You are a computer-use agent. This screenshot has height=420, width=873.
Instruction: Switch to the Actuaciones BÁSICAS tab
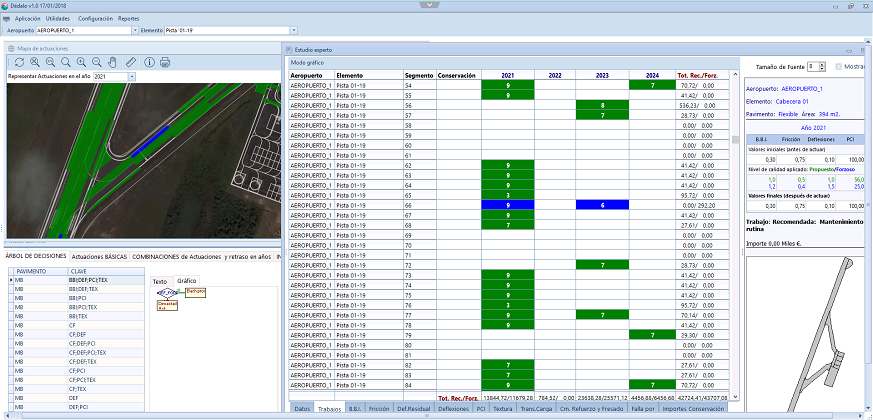point(99,256)
